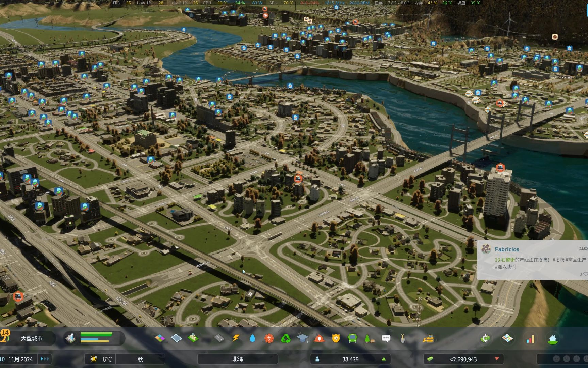
Task: Click the 北湾 city name field
Action: tap(238, 359)
